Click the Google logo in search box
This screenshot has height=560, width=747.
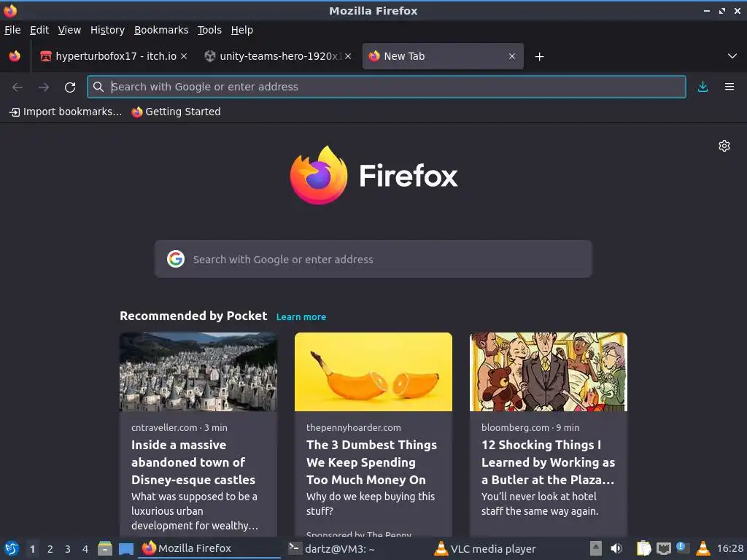(176, 259)
